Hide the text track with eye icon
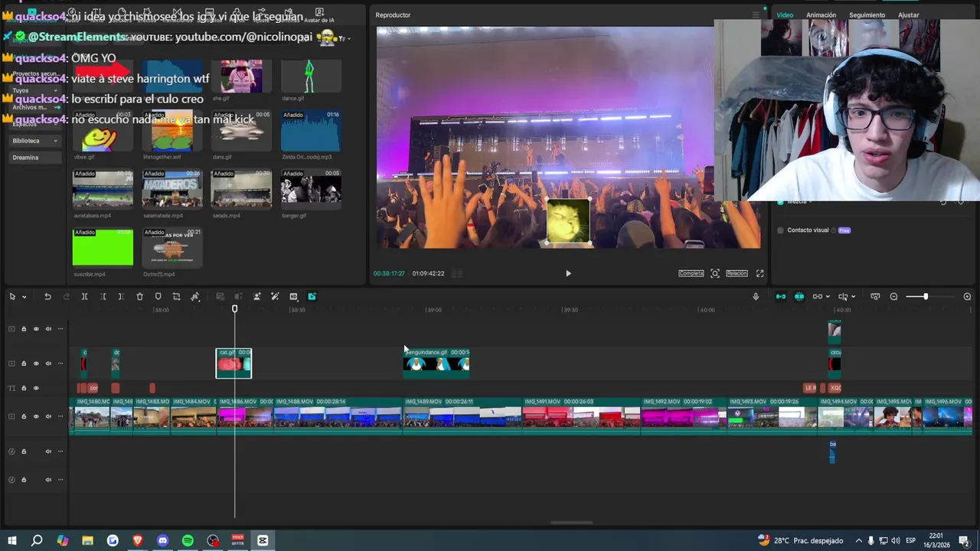Screen dimensions: 980x551 (x=36, y=388)
